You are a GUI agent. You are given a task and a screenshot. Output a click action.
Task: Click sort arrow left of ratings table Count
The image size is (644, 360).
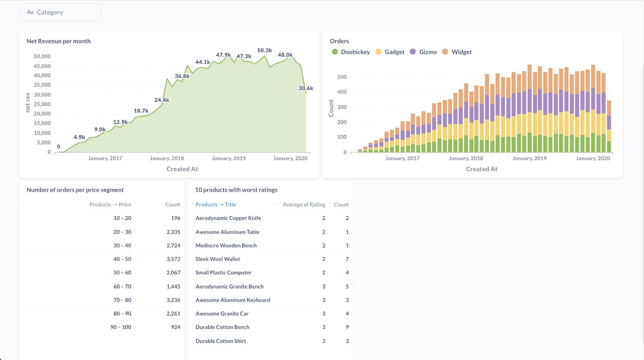tap(330, 204)
